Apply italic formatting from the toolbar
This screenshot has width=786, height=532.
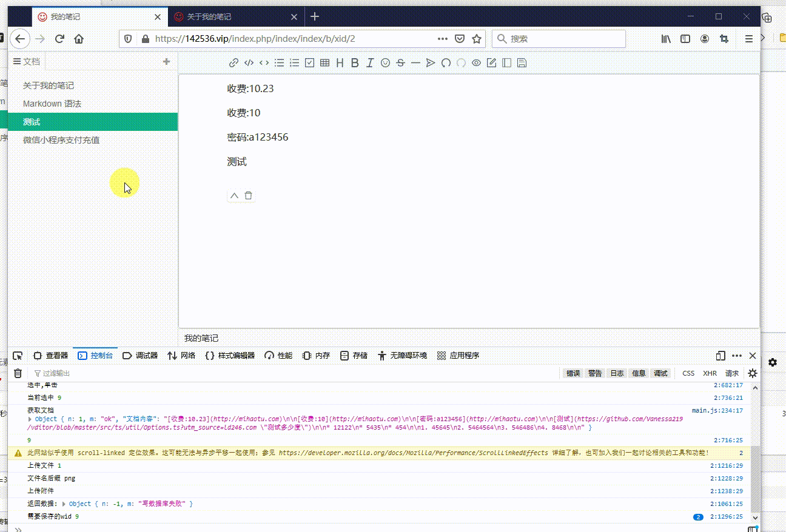(370, 62)
